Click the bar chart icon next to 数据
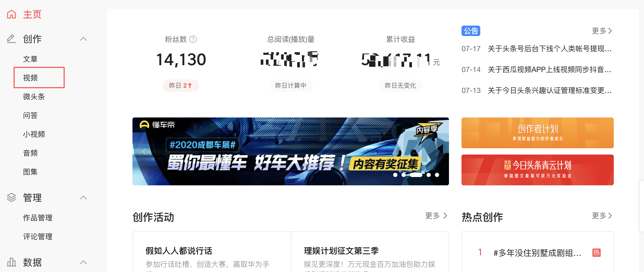The image size is (644, 272). (11, 262)
